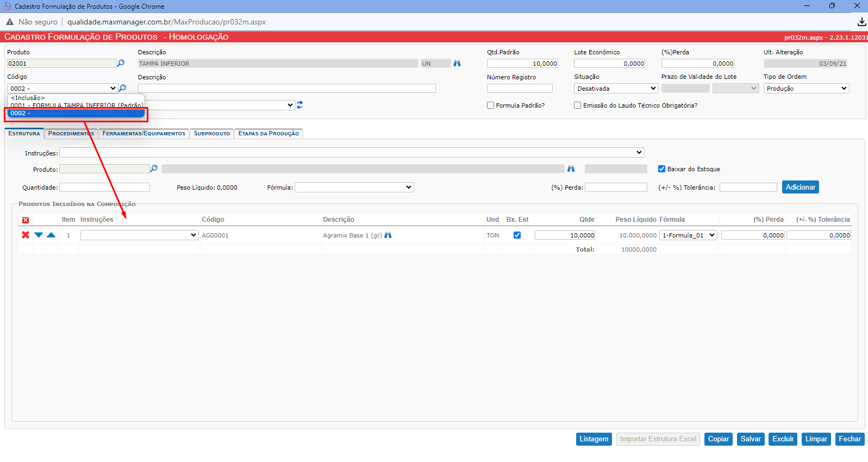Open the Prazo de Validade unit dropdown
Screen dimensions: 868x462
[x=735, y=88]
